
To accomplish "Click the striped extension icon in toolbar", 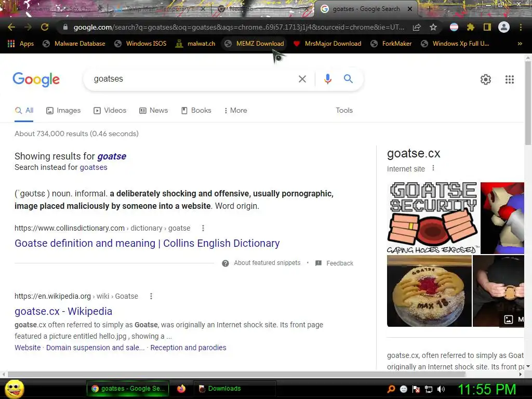I will tap(454, 27).
